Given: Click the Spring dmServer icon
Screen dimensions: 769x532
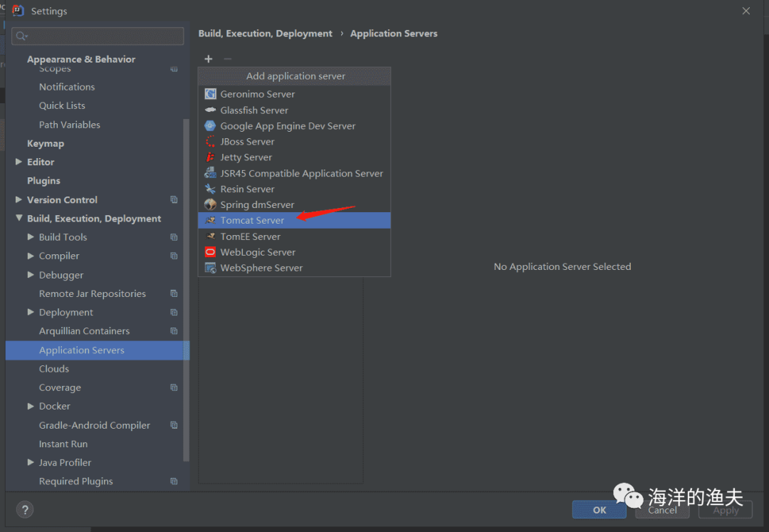Looking at the screenshot, I should pos(210,204).
